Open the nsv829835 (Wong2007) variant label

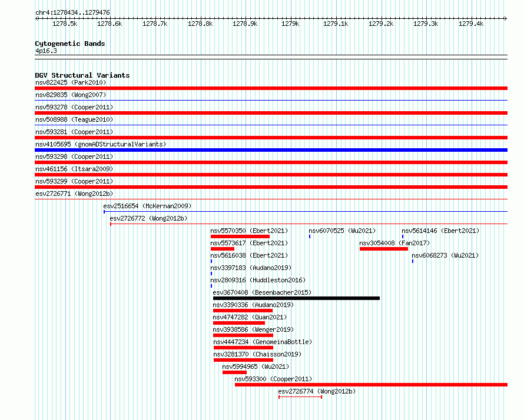tap(71, 95)
